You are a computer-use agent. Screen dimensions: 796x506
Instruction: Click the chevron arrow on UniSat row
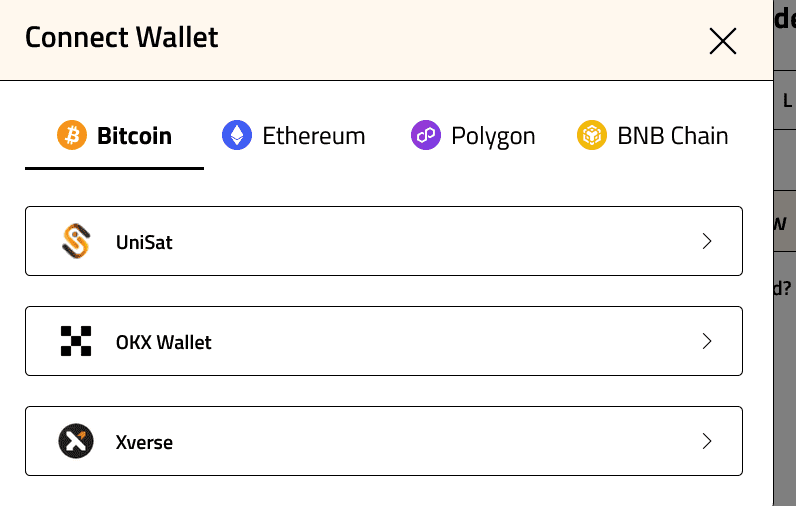click(x=707, y=241)
